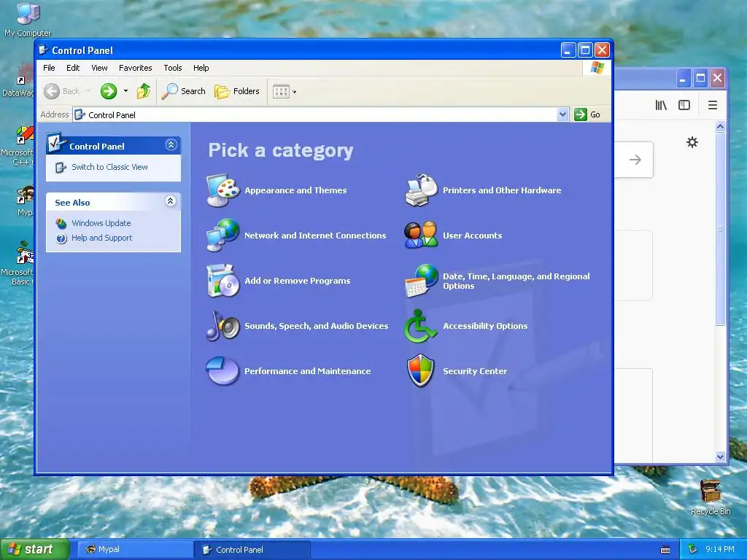This screenshot has width=747, height=560.
Task: Click the network tray icon beside the clock
Action: 693,550
